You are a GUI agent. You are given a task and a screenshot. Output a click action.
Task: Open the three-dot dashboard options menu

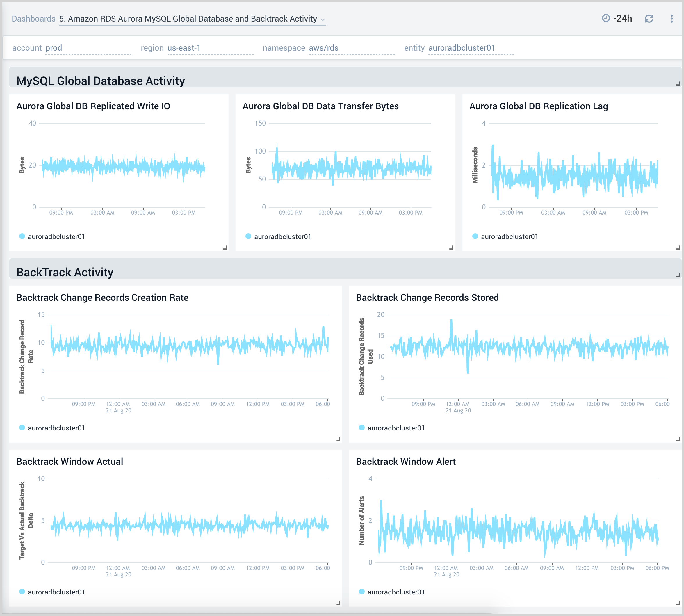point(672,19)
